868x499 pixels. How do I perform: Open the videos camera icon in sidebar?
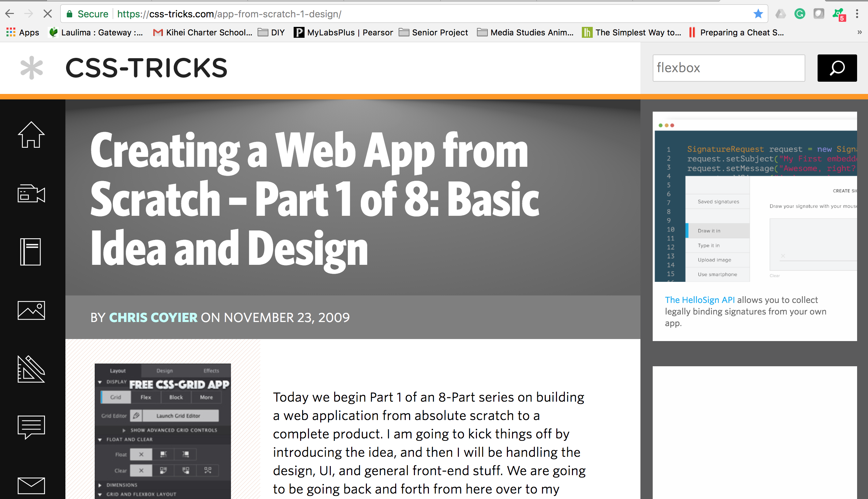tap(31, 194)
